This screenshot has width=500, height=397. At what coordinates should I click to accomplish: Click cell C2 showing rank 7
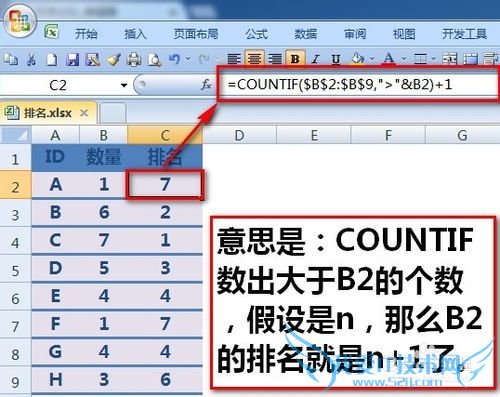165,185
